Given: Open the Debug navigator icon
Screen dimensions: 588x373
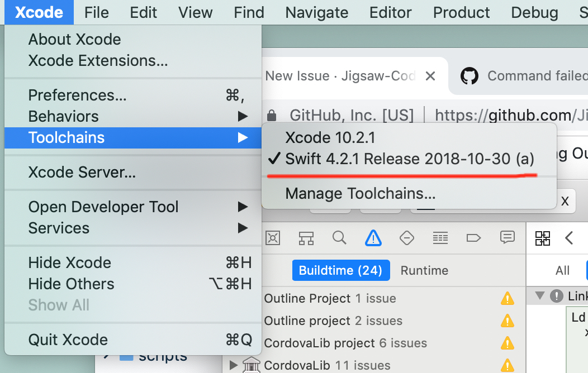Looking at the screenshot, I should (440, 238).
